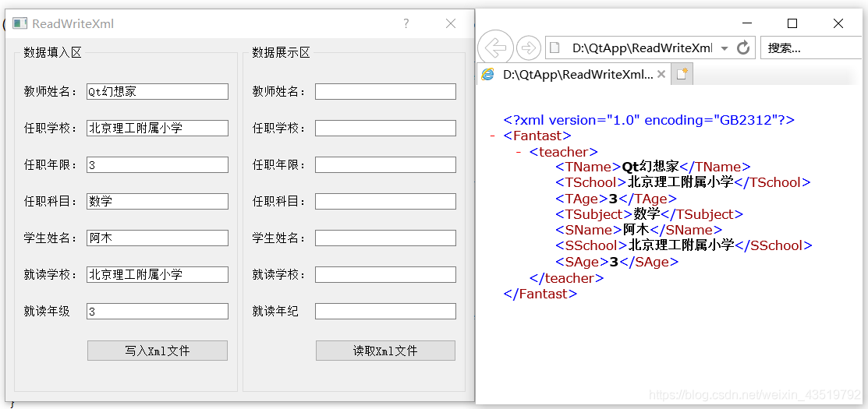Viewport: 868px width, 409px height.
Task: Click the TAge XML line
Action: 615,199
